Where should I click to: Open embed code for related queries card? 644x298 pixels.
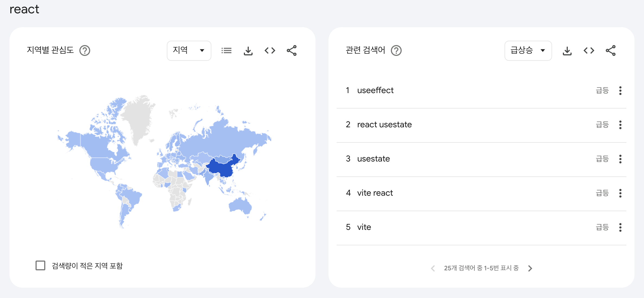point(589,50)
